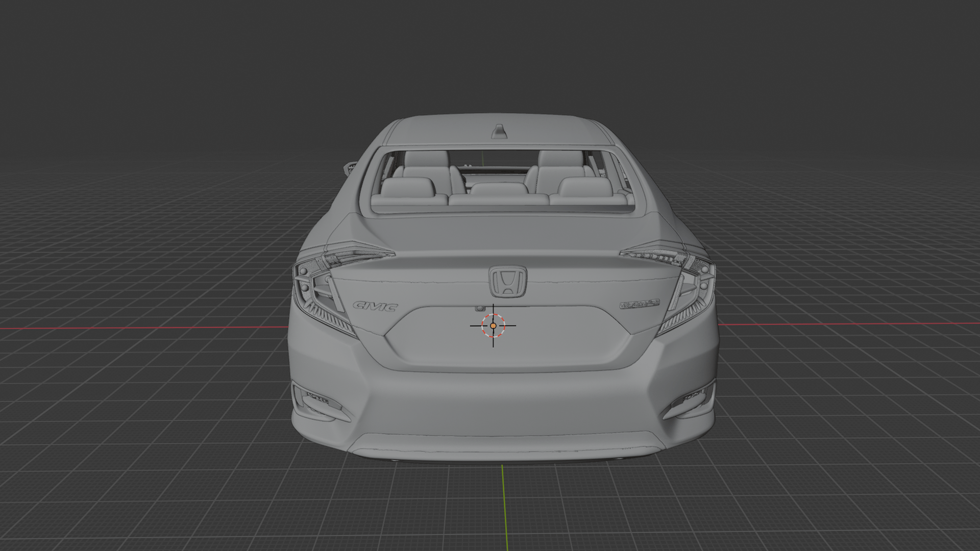Select the trim badge right of the emblem
Screen dimensions: 980x551
tap(640, 304)
